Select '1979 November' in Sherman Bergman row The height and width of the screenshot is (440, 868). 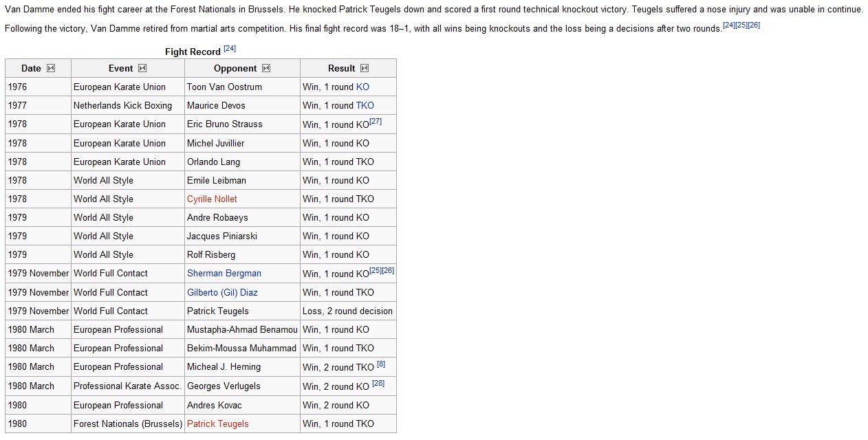click(39, 273)
